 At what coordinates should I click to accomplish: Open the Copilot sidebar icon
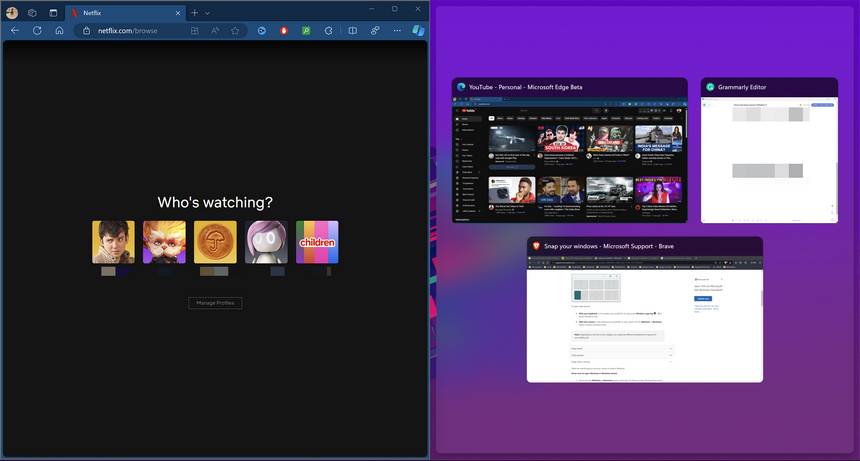(x=419, y=31)
